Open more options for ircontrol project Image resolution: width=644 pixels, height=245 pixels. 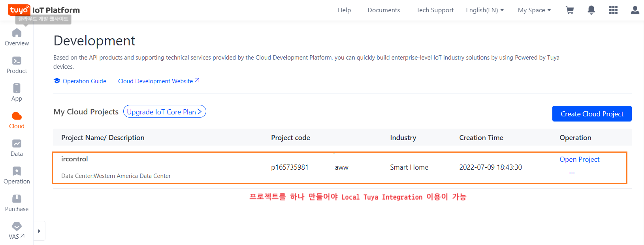coord(572,173)
